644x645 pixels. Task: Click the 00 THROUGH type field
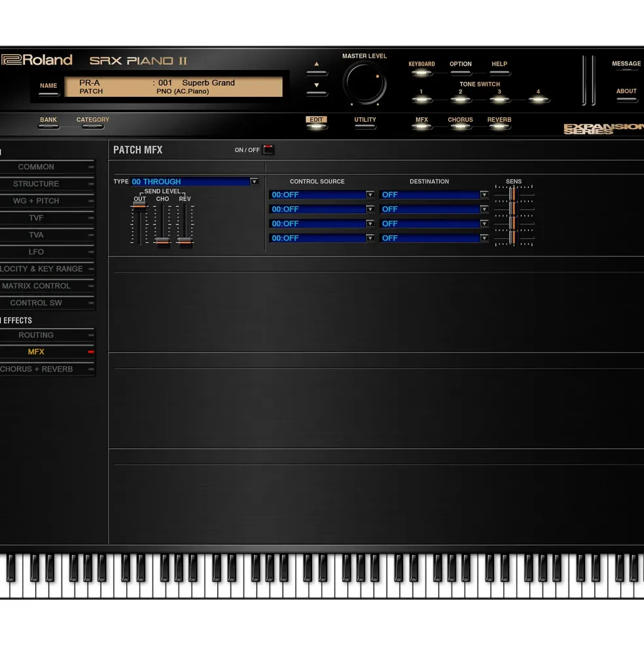(190, 181)
